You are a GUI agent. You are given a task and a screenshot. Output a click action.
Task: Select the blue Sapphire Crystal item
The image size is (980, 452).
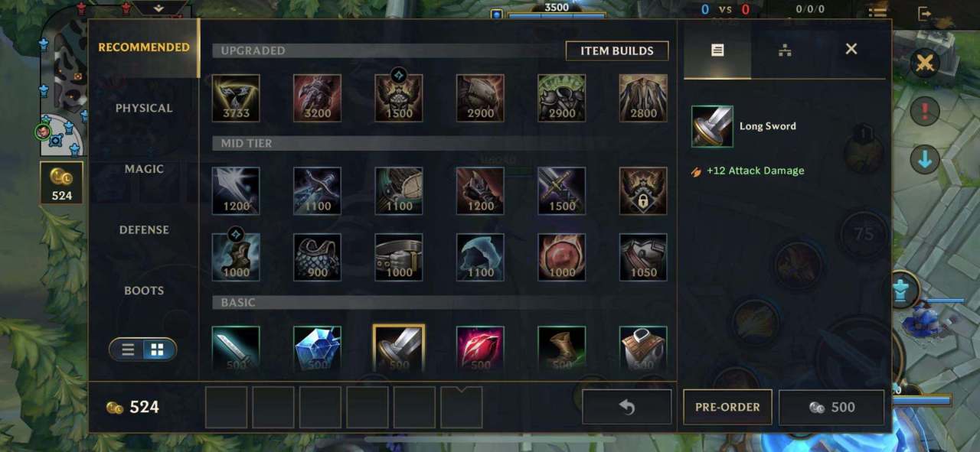[317, 350]
